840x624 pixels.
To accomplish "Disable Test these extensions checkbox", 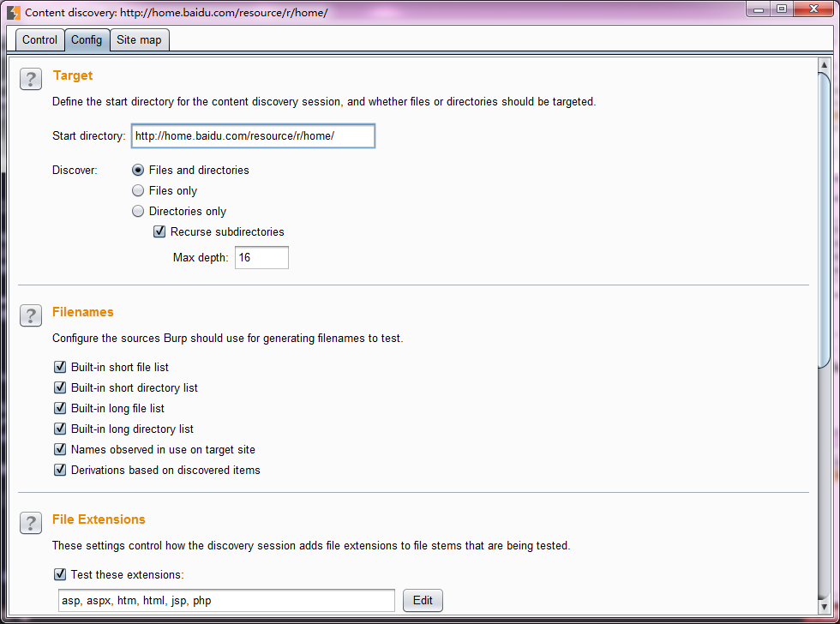I will (x=60, y=575).
